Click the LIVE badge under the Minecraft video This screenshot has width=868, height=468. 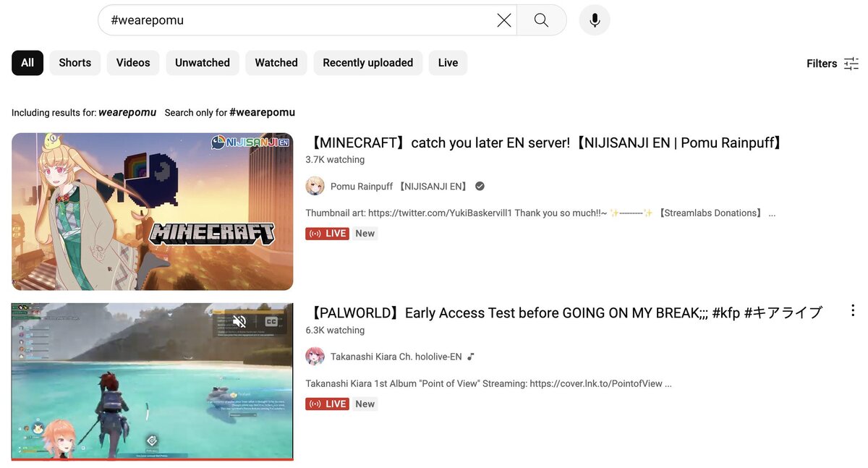click(327, 233)
